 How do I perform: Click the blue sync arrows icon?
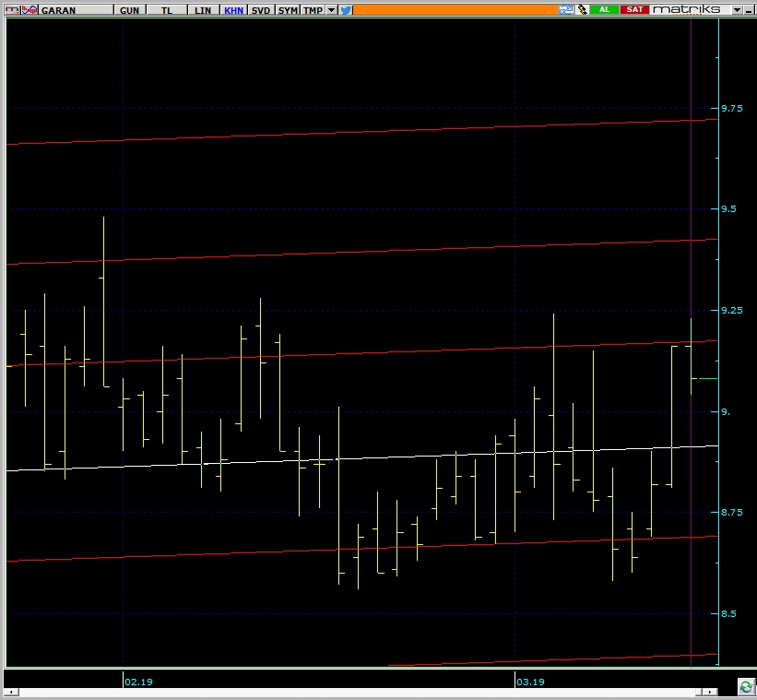(566, 9)
